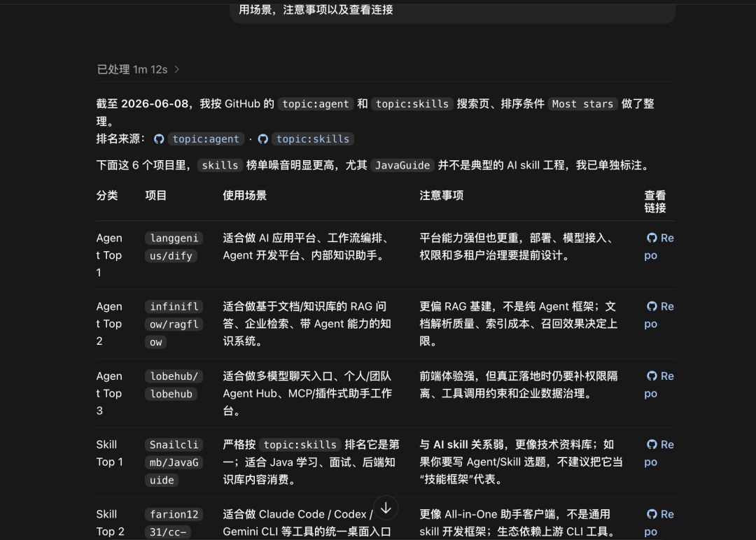Click the Skill Top 2 category cell
Image resolution: width=756 pixels, height=540 pixels.
point(110,523)
